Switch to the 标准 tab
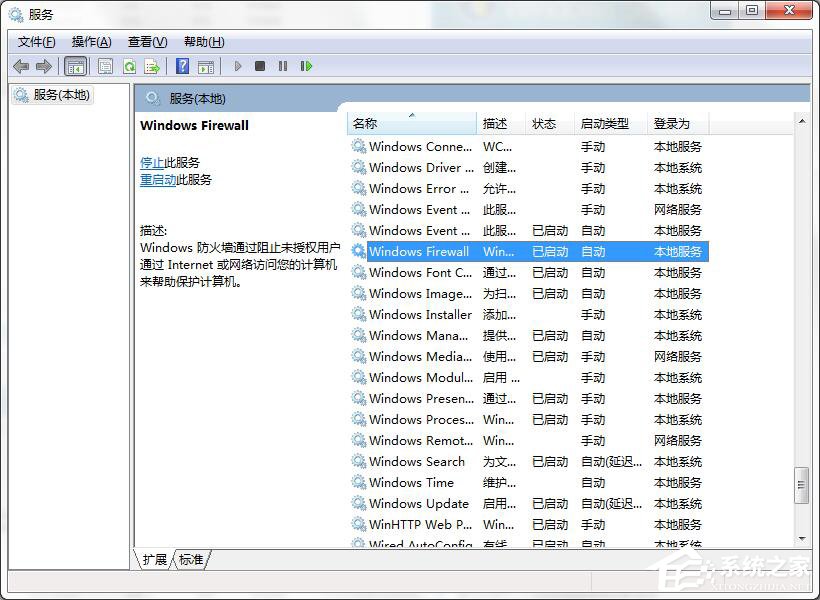The image size is (820, 600). click(190, 560)
